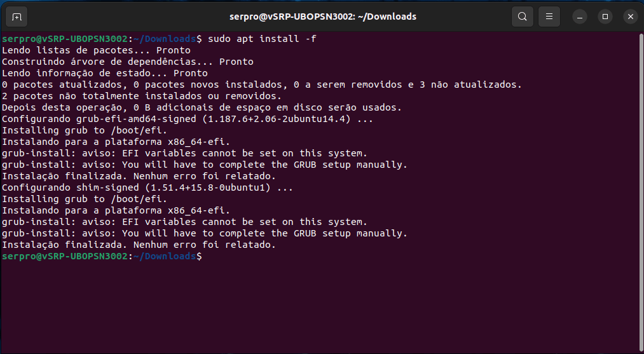Image resolution: width=644 pixels, height=354 pixels.
Task: Open a new terminal tab
Action: [x=17, y=17]
